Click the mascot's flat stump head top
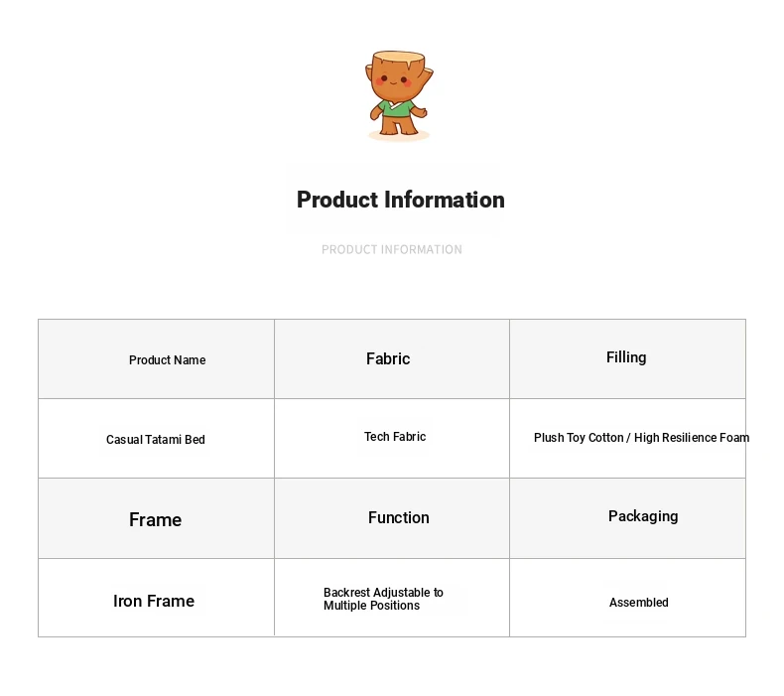784x696 pixels. [x=399, y=56]
